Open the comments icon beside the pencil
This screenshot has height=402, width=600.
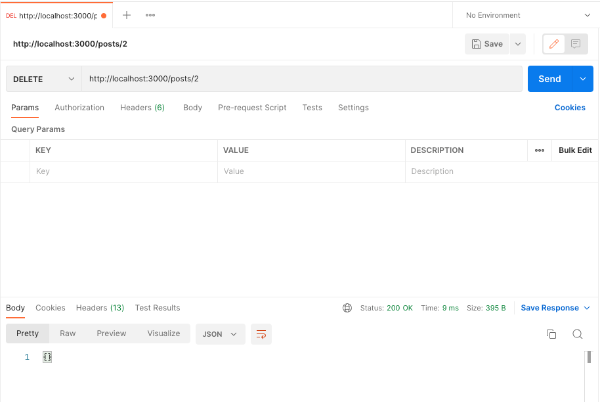[576, 44]
